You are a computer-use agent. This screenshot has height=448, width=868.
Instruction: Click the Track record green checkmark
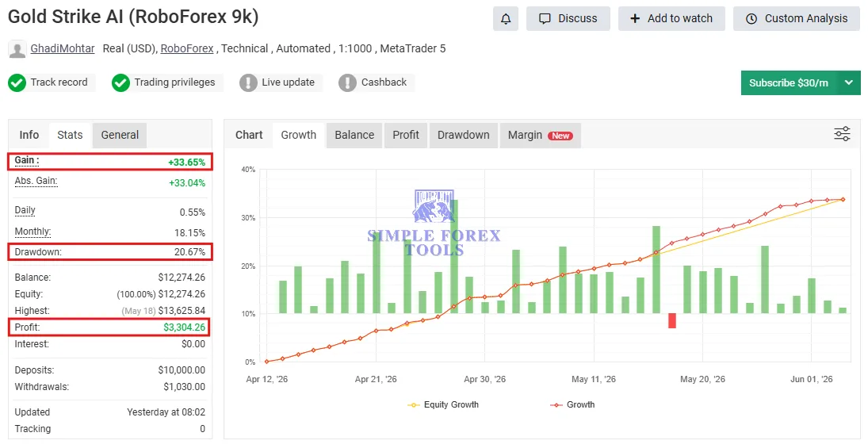pyautogui.click(x=17, y=83)
